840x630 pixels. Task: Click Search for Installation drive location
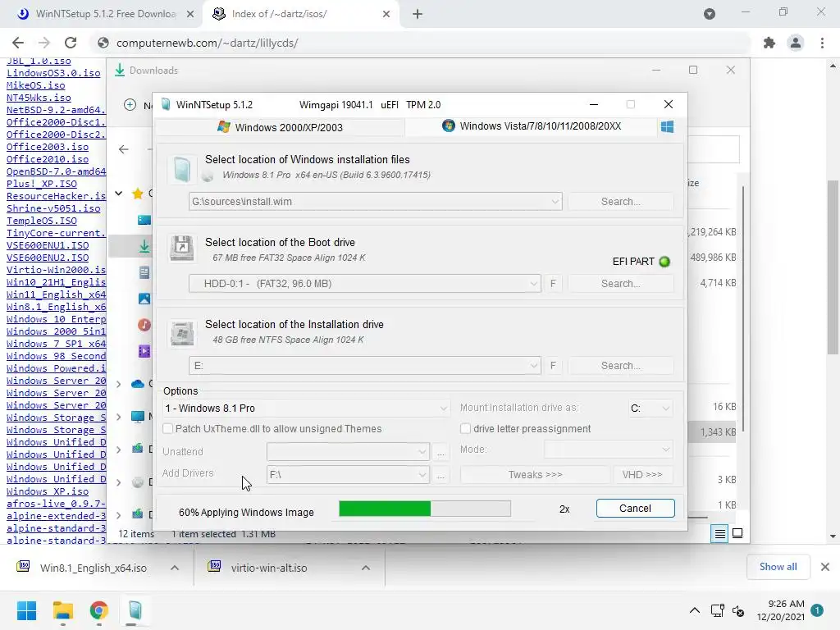[620, 365]
